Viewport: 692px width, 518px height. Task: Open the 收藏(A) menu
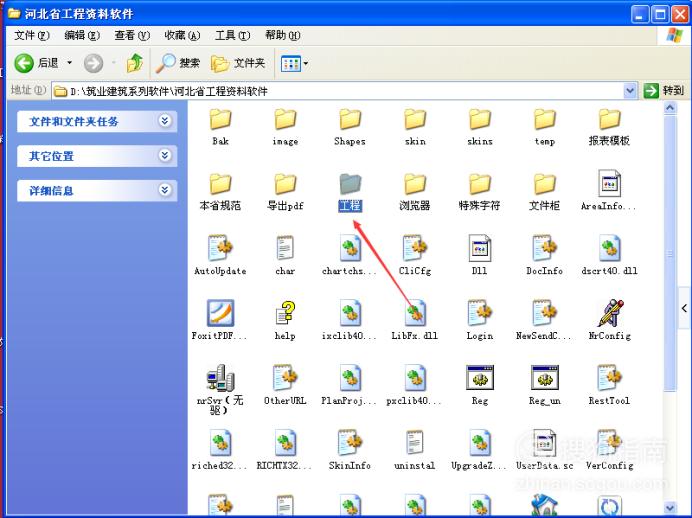tap(182, 35)
